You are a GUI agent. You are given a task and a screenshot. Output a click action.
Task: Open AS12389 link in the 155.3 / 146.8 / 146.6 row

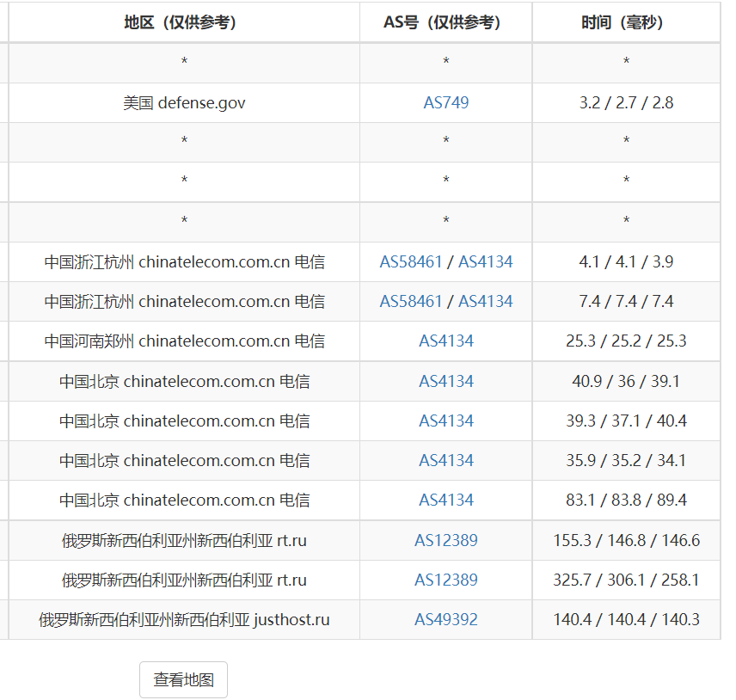click(x=446, y=540)
